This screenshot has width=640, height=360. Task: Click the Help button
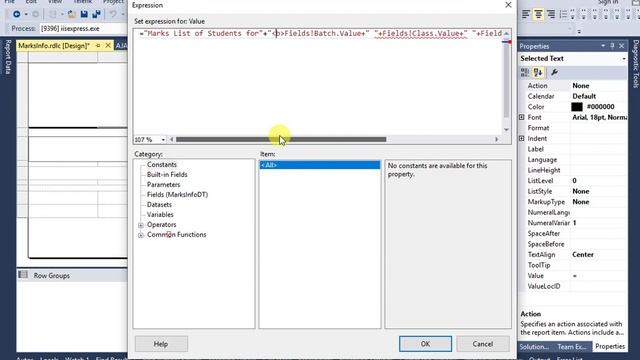click(161, 344)
